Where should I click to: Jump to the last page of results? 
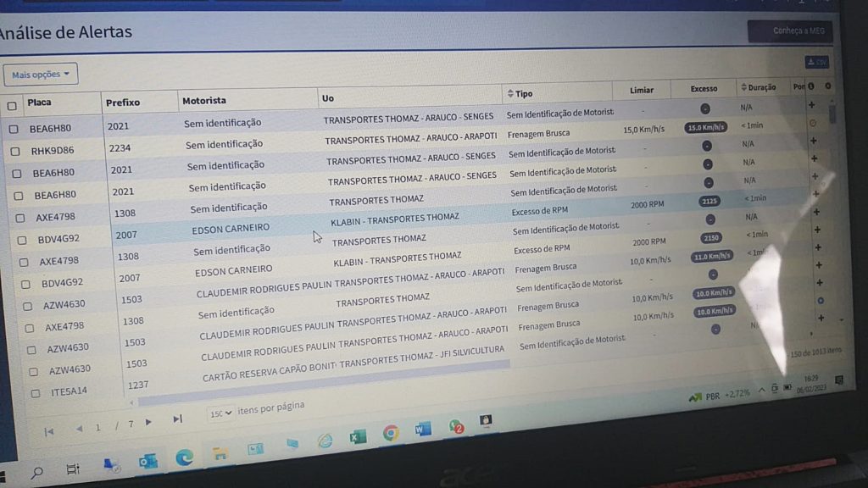tap(176, 419)
